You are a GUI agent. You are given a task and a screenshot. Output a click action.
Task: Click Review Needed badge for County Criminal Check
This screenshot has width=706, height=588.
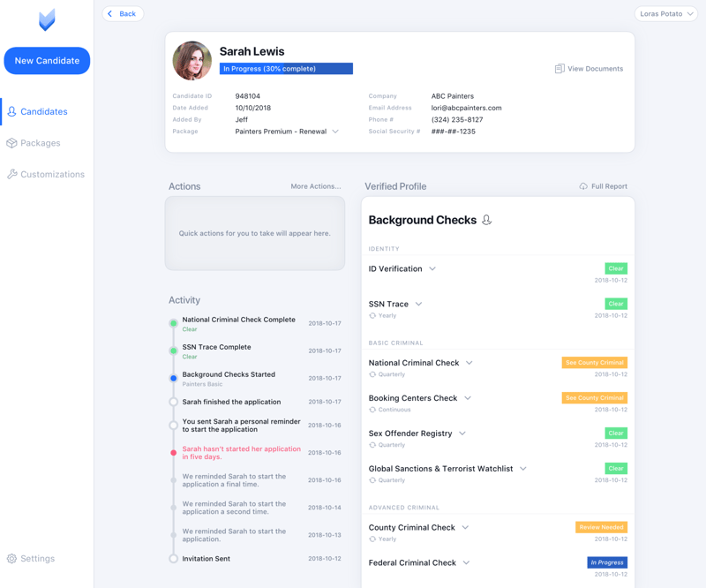601,527
